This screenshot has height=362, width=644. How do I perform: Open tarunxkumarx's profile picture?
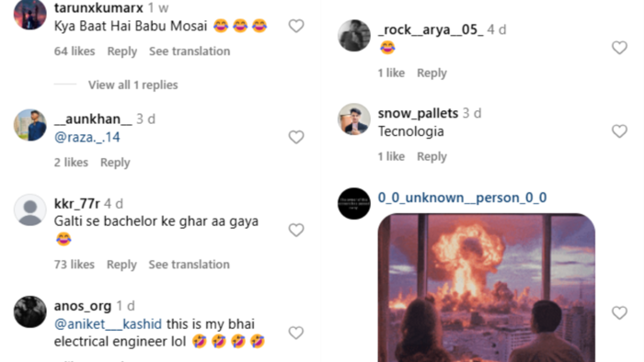click(30, 15)
